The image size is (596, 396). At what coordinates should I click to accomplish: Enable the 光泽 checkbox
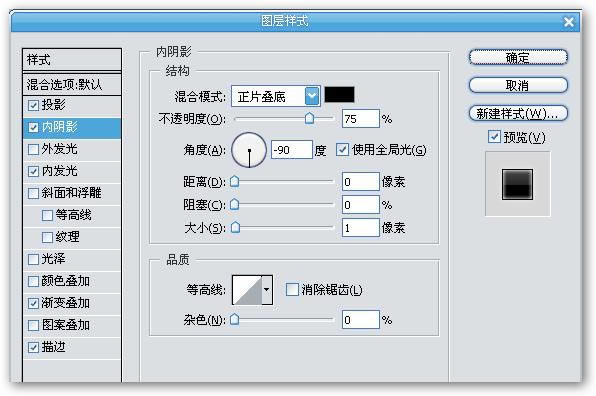pos(33,259)
